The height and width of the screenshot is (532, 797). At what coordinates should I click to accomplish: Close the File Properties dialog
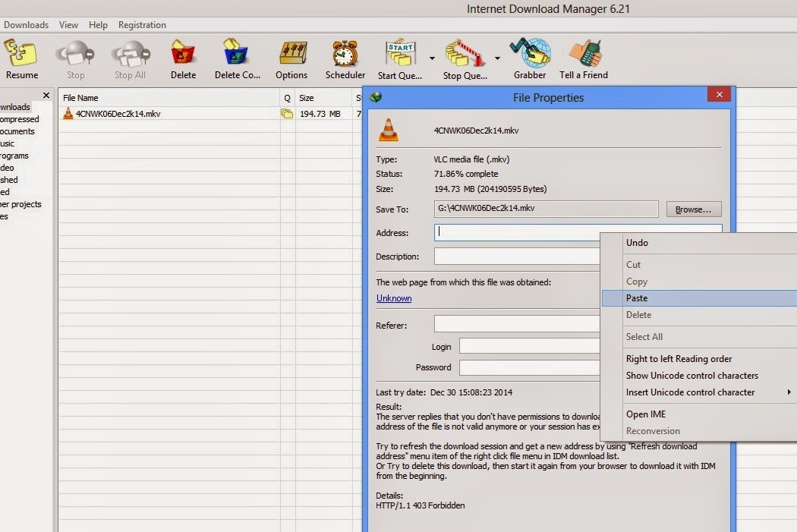[720, 95]
